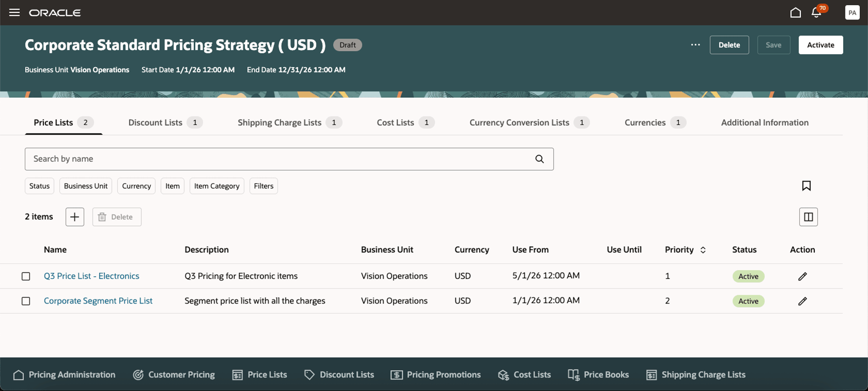868x391 pixels.
Task: Open the notifications bell
Action: (x=817, y=12)
